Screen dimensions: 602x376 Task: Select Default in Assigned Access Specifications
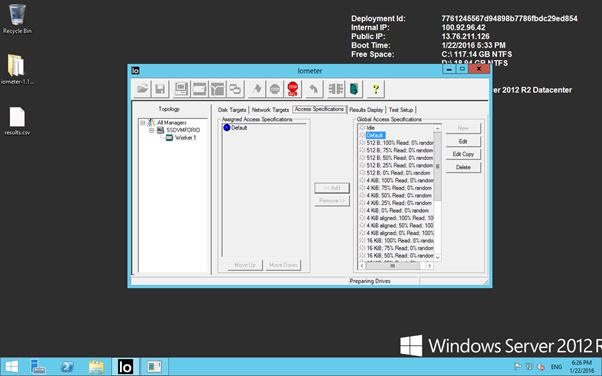point(239,128)
